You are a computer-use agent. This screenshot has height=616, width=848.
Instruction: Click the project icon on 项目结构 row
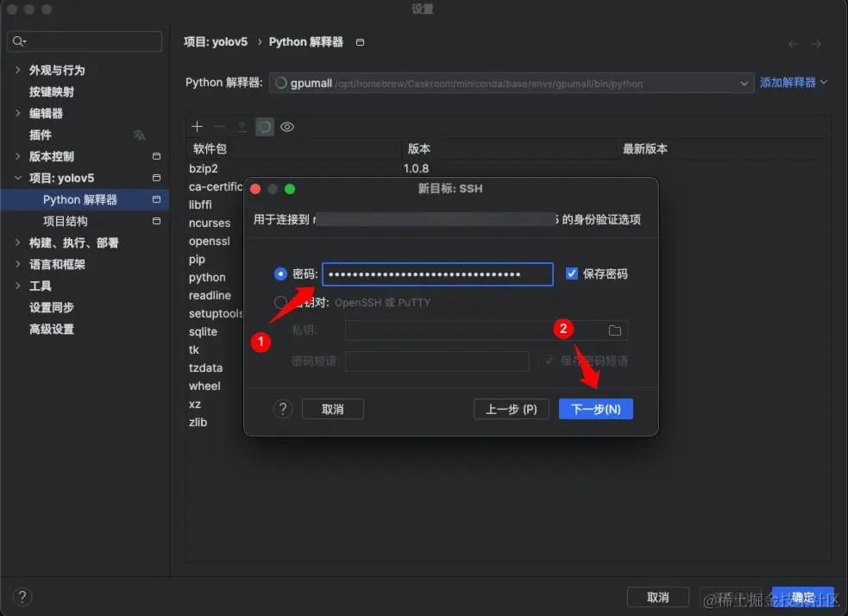156,221
